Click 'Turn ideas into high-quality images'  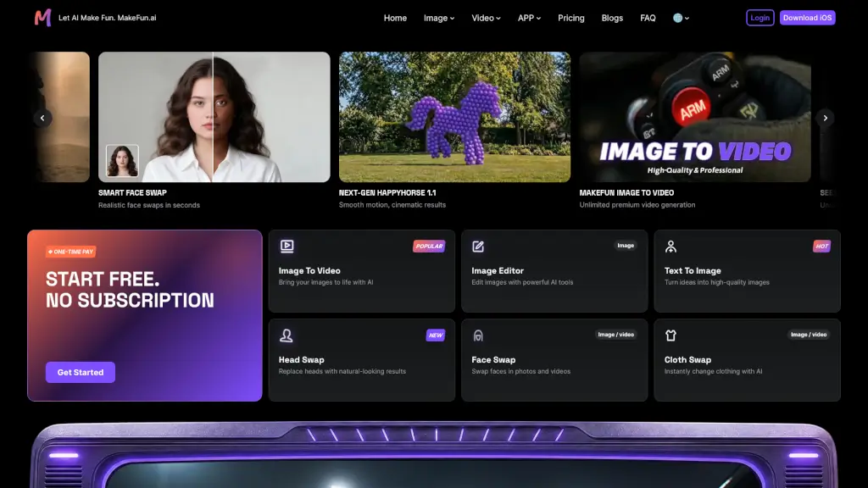click(717, 282)
